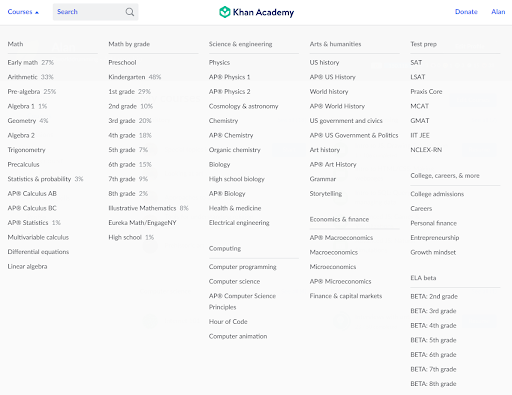Screen dimensions: 512x395
Task: Select BETA: 5th grade ELA
Action: 433,340
